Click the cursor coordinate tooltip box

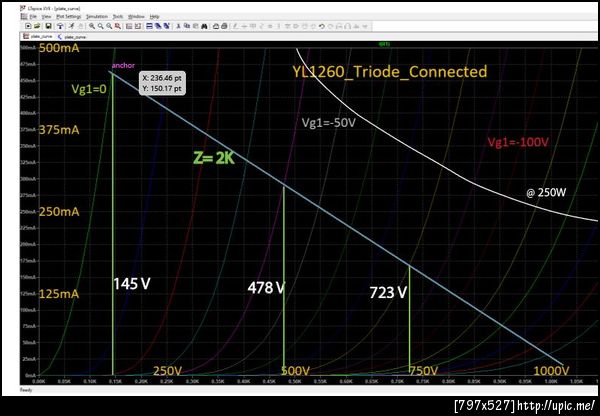[x=162, y=83]
